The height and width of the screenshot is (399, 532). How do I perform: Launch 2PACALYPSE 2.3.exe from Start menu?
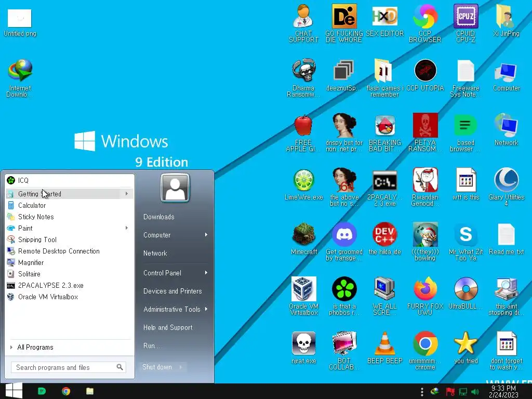pyautogui.click(x=70, y=285)
